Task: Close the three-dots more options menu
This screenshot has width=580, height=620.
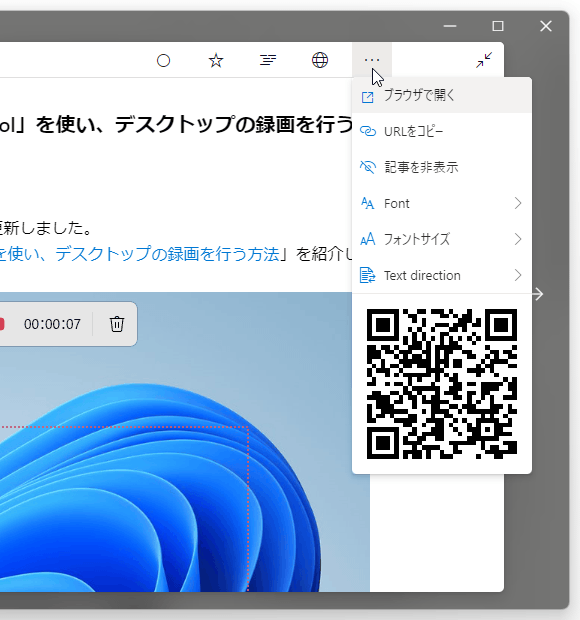Action: (372, 60)
